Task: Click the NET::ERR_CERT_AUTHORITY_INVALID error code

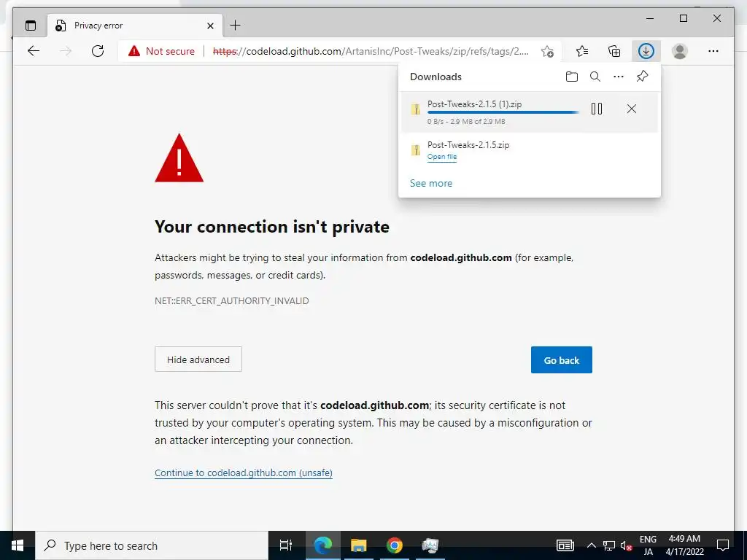Action: (x=231, y=301)
